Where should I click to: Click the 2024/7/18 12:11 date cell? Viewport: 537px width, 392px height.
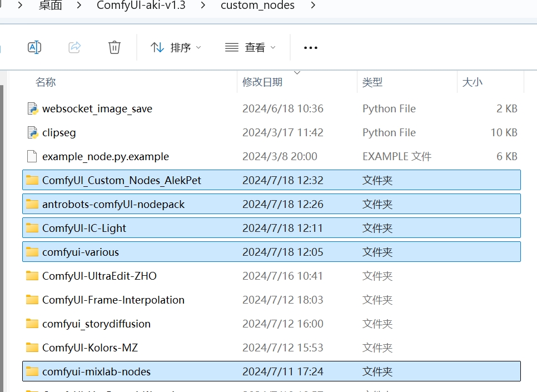pyautogui.click(x=283, y=228)
